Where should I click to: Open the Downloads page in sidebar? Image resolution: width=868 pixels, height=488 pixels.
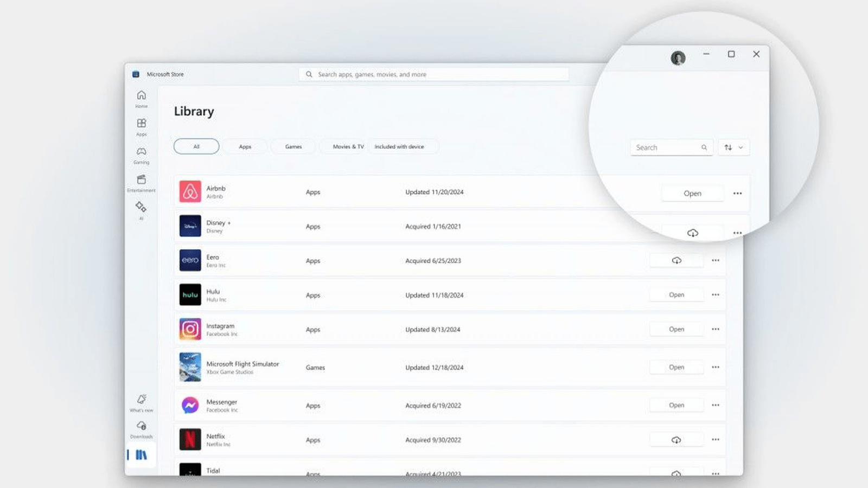tap(141, 429)
